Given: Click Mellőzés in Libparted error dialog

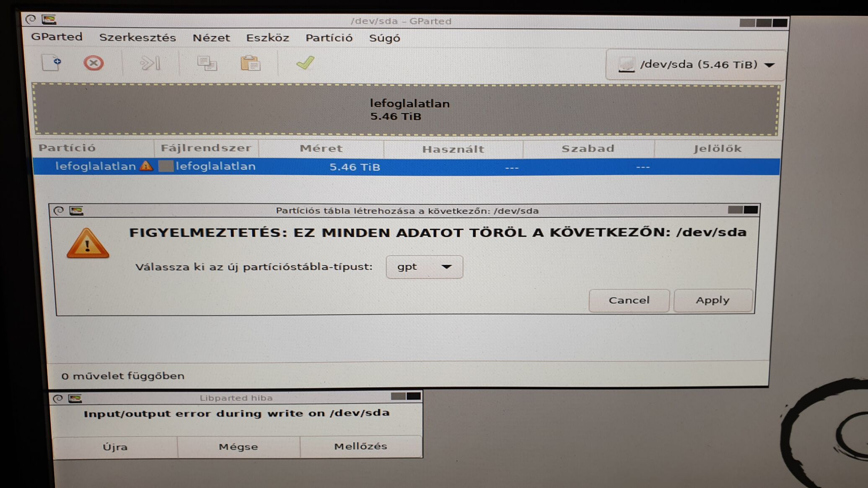Looking at the screenshot, I should pos(360,446).
